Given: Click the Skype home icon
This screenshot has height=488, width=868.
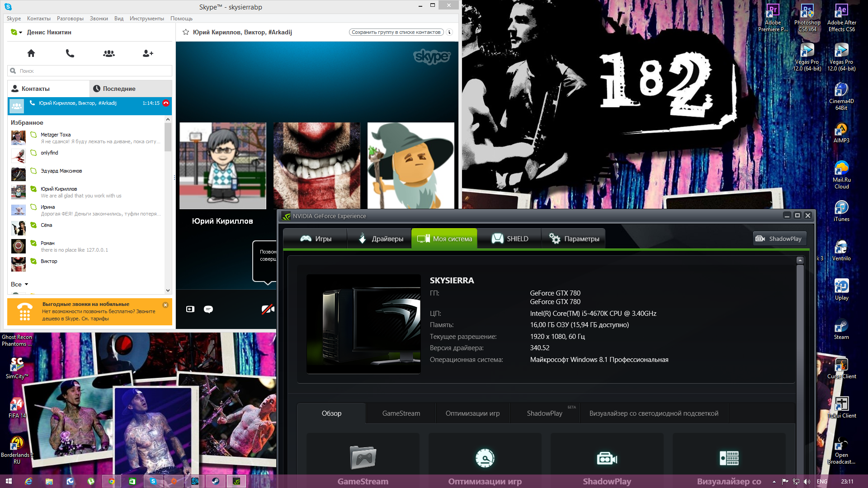Looking at the screenshot, I should pyautogui.click(x=31, y=53).
